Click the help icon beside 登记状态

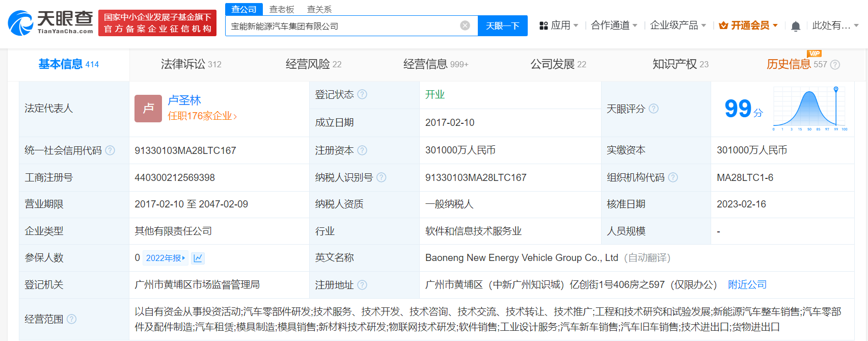click(x=362, y=94)
